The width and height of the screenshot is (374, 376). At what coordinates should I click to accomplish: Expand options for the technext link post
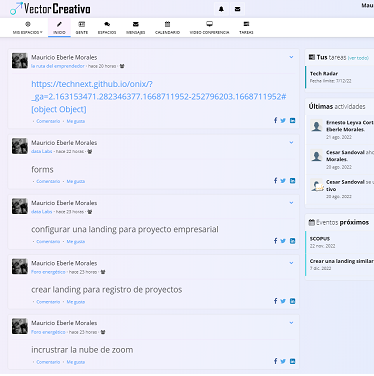(x=291, y=57)
